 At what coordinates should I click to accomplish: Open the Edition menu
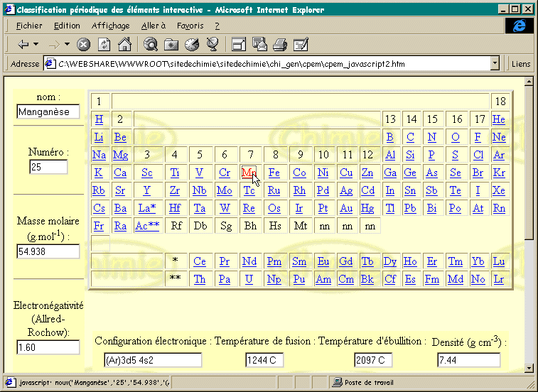coord(67,26)
